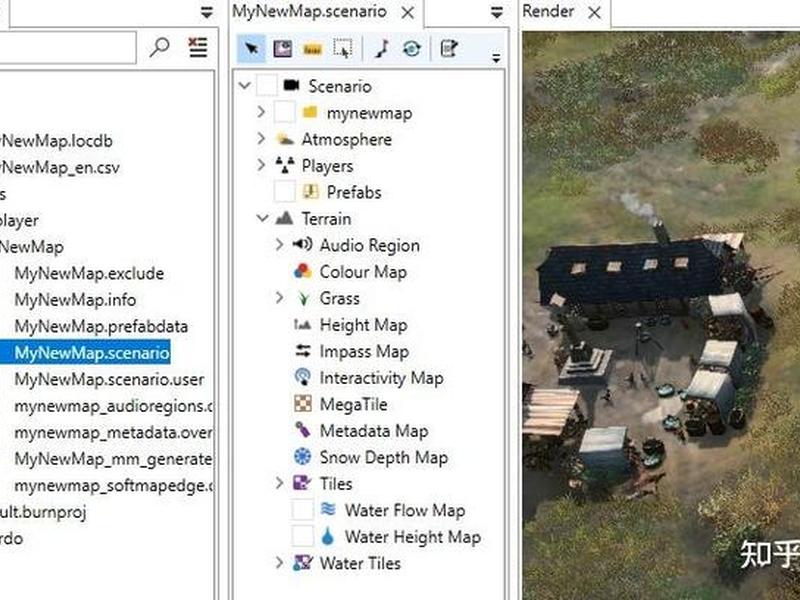Click the Water Tiles icon
The image size is (800, 600).
pyautogui.click(x=303, y=563)
